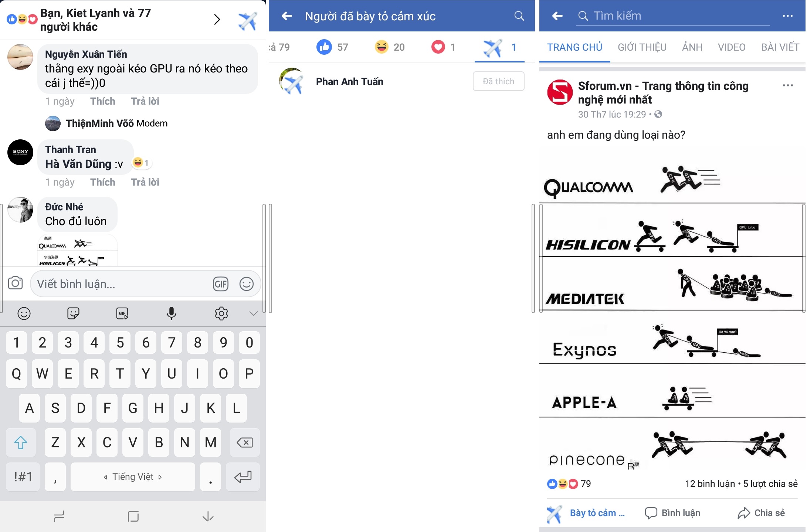Click the scrollbar handle beside the comments
This screenshot has width=807, height=532.
coord(264,258)
